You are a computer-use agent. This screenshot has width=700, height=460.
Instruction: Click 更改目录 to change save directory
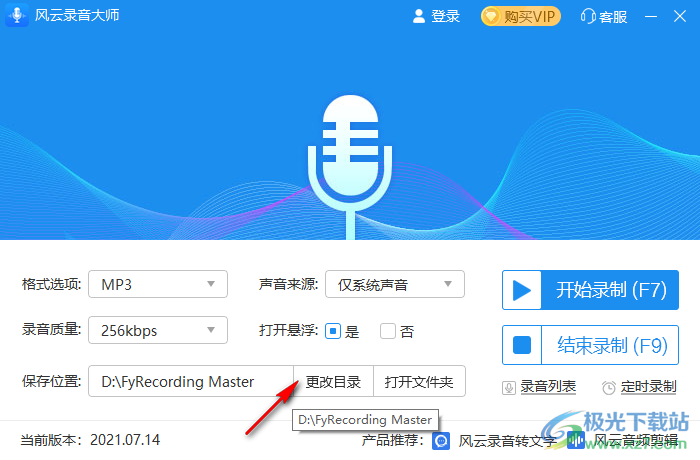click(x=333, y=381)
